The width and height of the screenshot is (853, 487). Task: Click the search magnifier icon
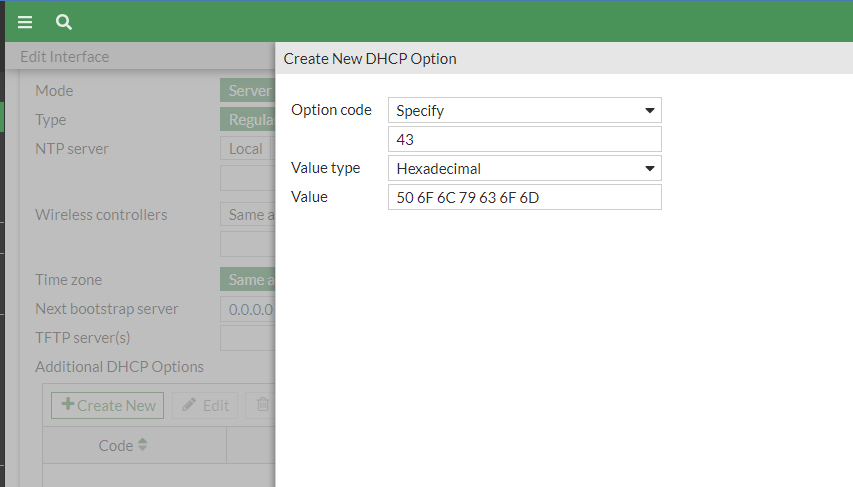(x=64, y=22)
